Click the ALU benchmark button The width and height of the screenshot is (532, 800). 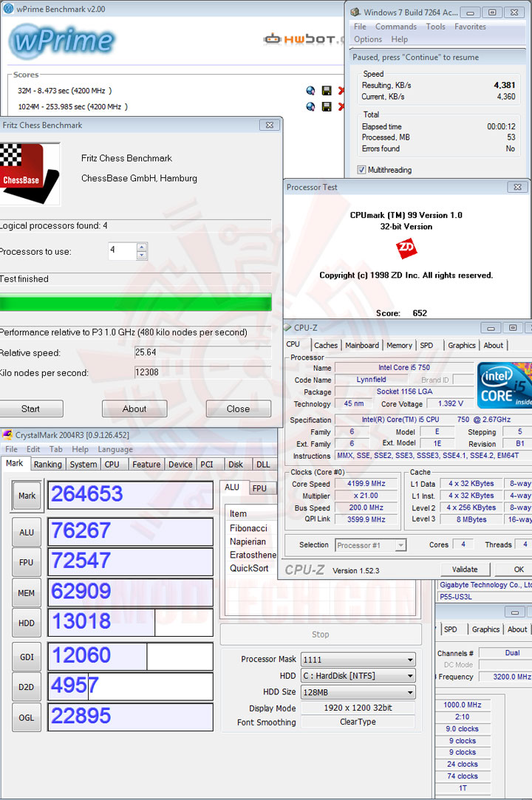point(27,532)
